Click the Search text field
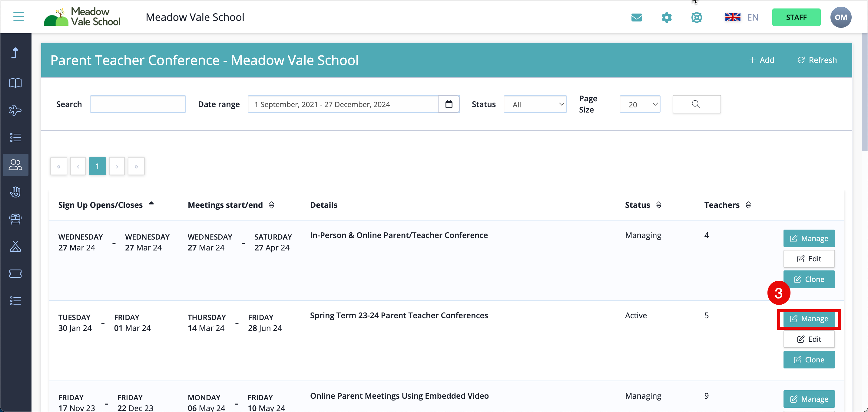Screen dimensions: 868x412 (x=137, y=104)
